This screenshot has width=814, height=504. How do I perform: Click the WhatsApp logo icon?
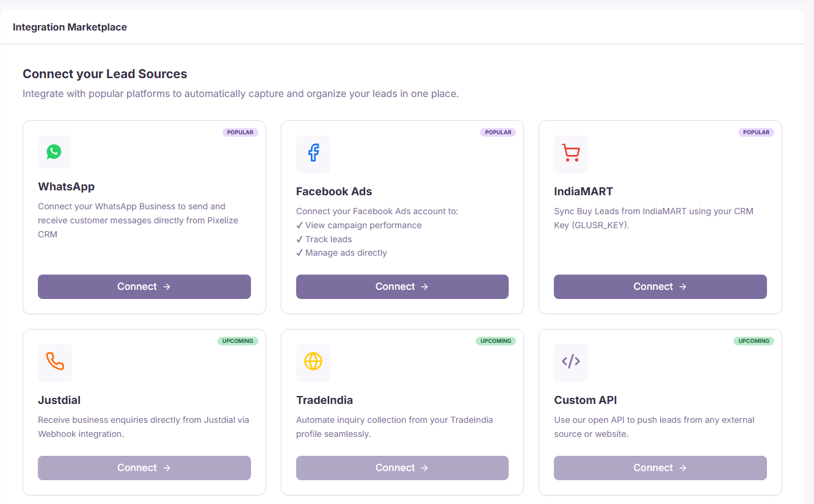pyautogui.click(x=54, y=152)
